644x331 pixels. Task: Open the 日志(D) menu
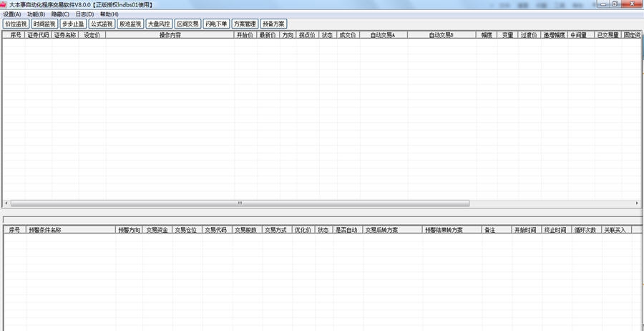pyautogui.click(x=84, y=14)
